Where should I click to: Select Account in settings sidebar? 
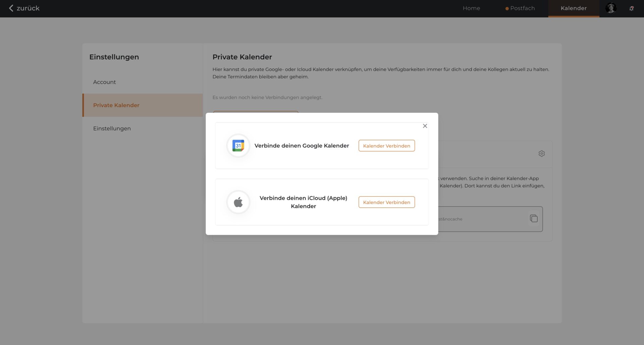104,82
